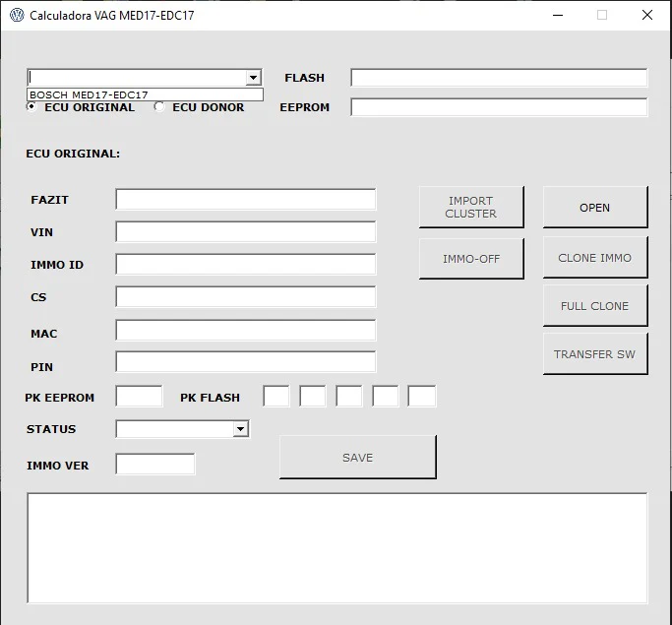Click the VW logo icon in title bar
The height and width of the screenshot is (625, 672).
point(17,15)
